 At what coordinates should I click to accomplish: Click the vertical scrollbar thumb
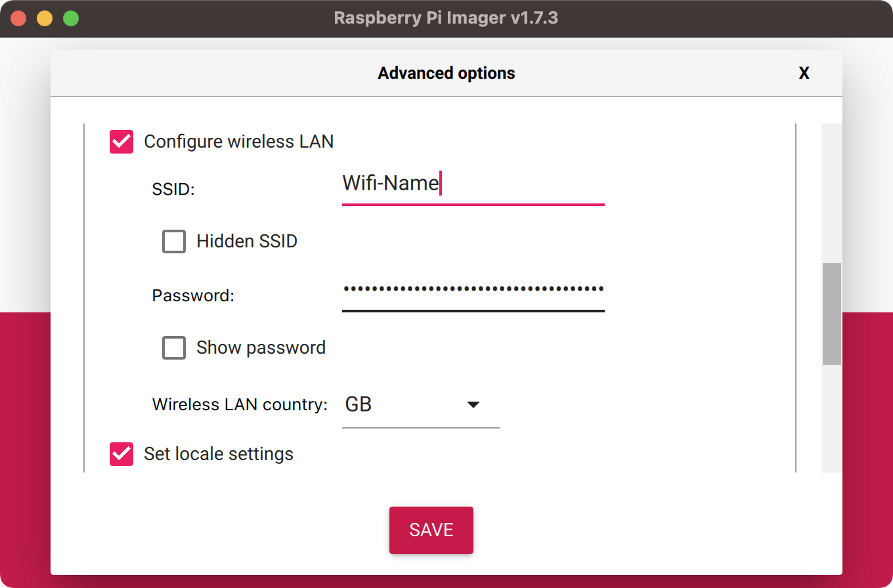point(832,314)
